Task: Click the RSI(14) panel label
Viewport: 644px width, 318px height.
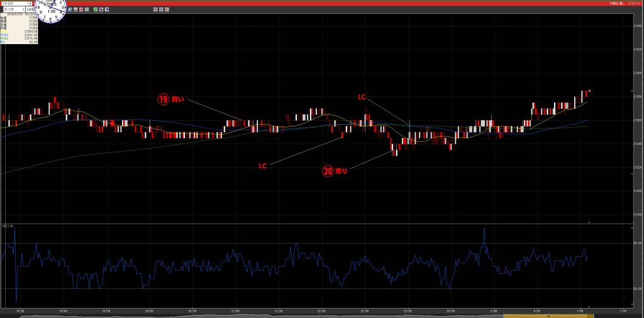Action: tap(6, 226)
